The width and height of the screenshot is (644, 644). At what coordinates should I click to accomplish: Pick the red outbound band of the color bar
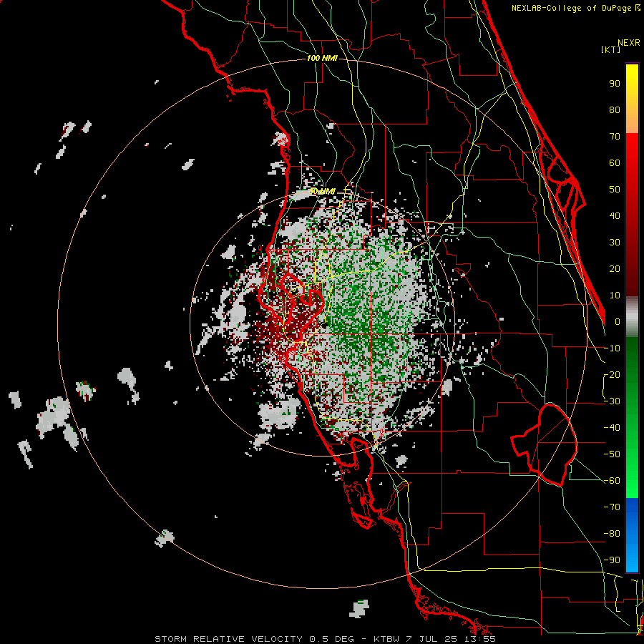(632, 215)
